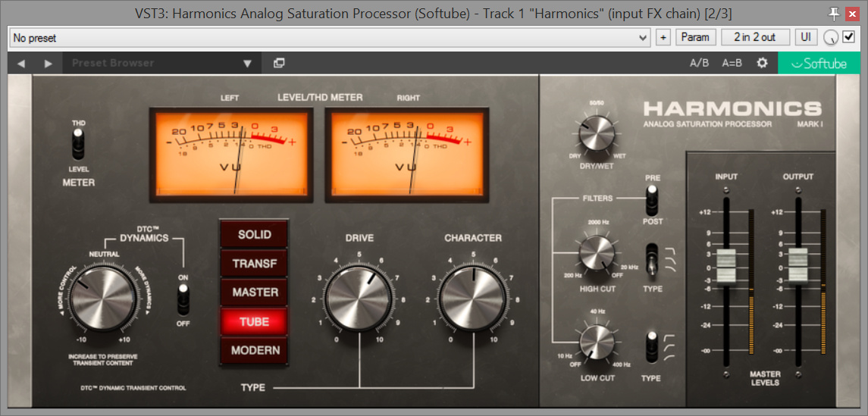The height and width of the screenshot is (416, 868).
Task: Go to the next preset arrow
Action: (49, 64)
